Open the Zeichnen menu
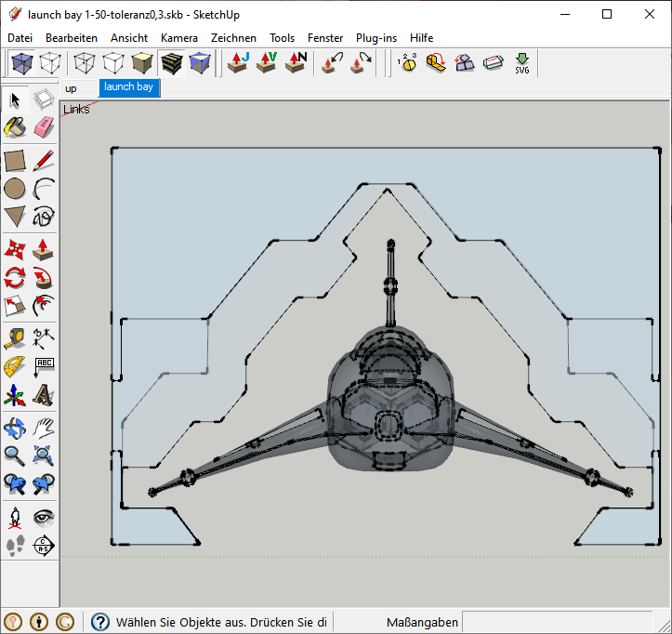672x634 pixels. point(233,38)
